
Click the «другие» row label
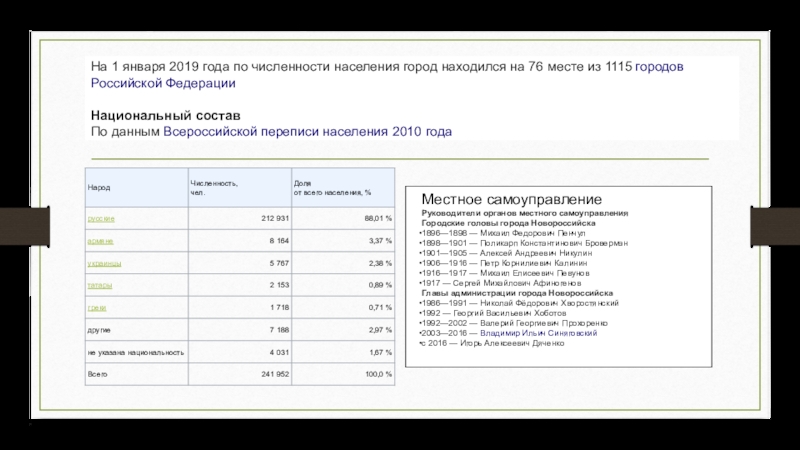pos(99,329)
